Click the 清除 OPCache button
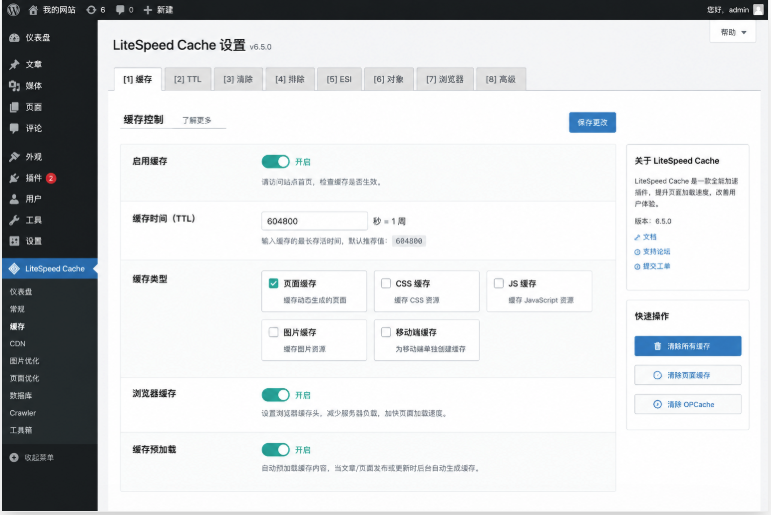This screenshot has width=771, height=515. point(688,404)
